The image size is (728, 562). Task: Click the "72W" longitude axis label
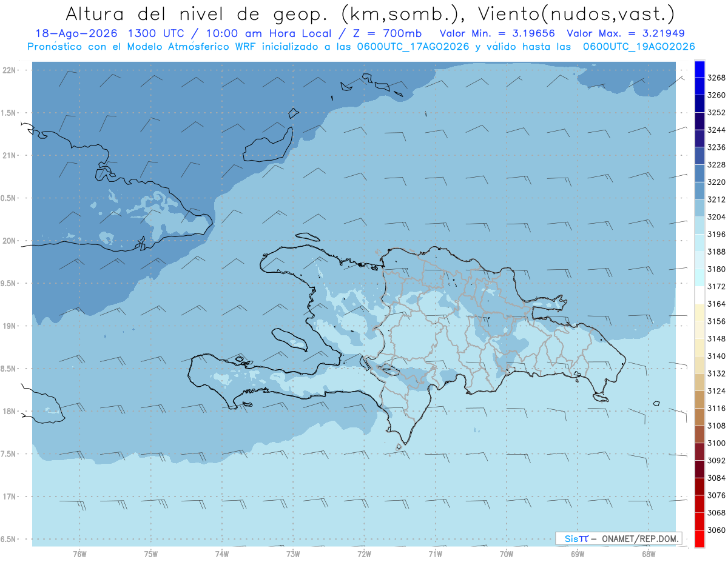point(364,554)
